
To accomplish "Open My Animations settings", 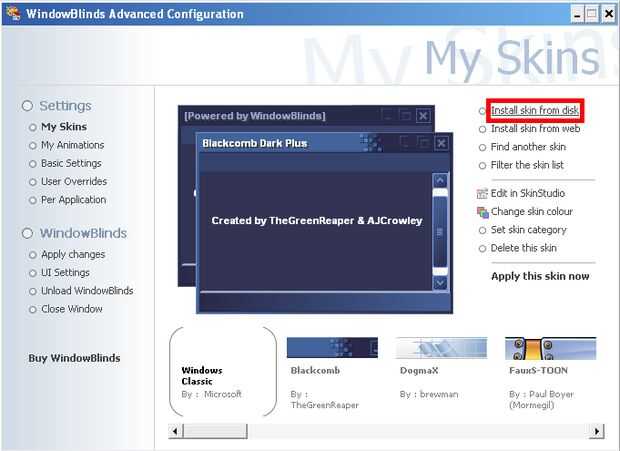I will pyautogui.click(x=73, y=145).
